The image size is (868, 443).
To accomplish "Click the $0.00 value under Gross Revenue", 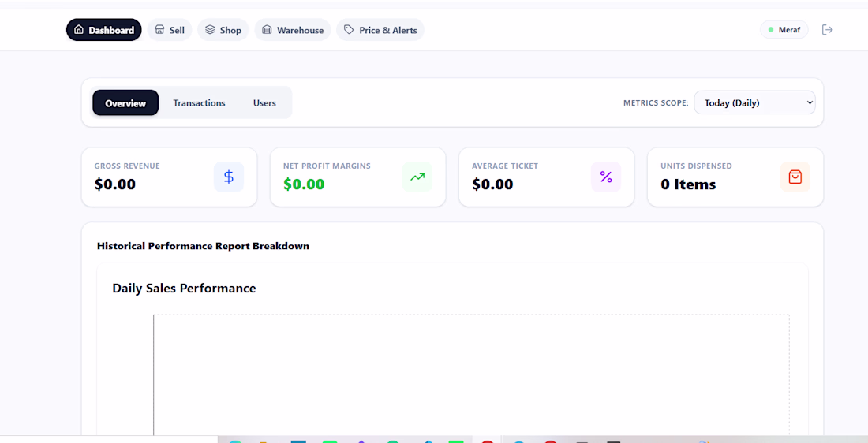I will pos(115,184).
